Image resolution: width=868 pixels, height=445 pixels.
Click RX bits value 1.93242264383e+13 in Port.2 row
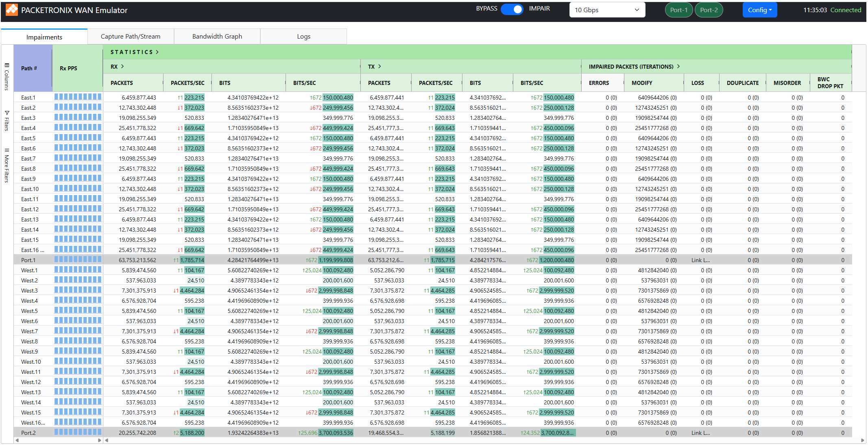253,433
